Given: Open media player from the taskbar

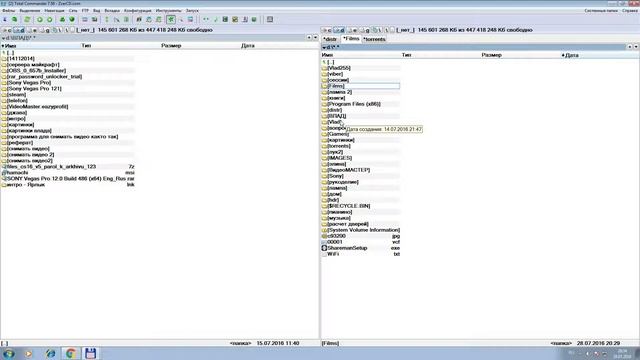Looking at the screenshot, I should click(29, 353).
